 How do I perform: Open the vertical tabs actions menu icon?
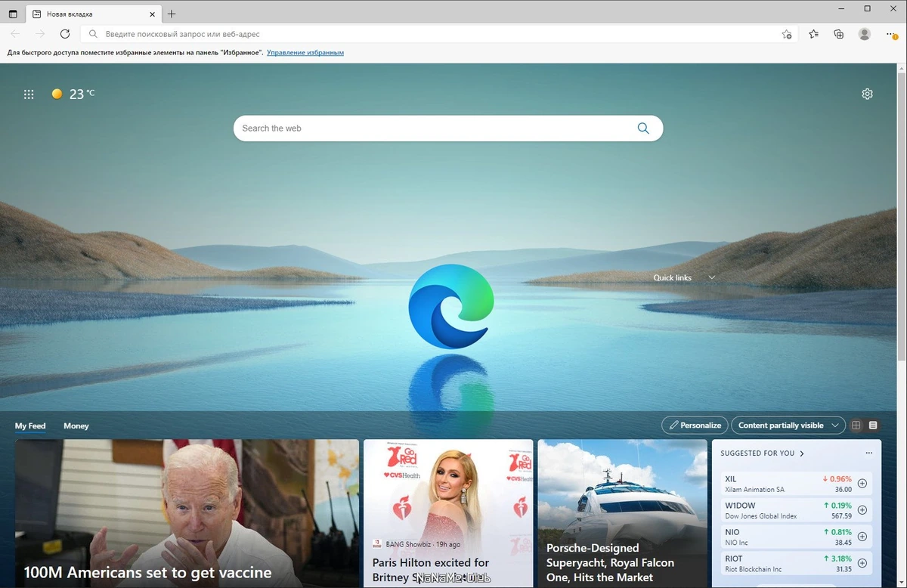[13, 14]
